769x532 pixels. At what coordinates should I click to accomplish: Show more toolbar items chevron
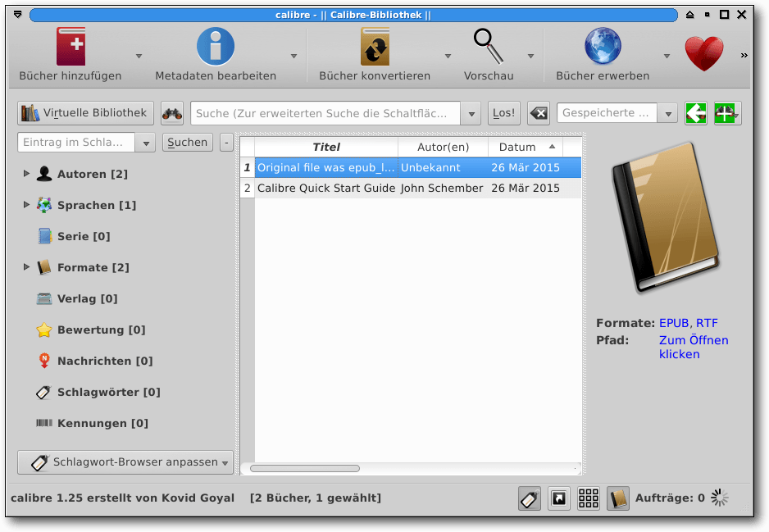(x=744, y=56)
